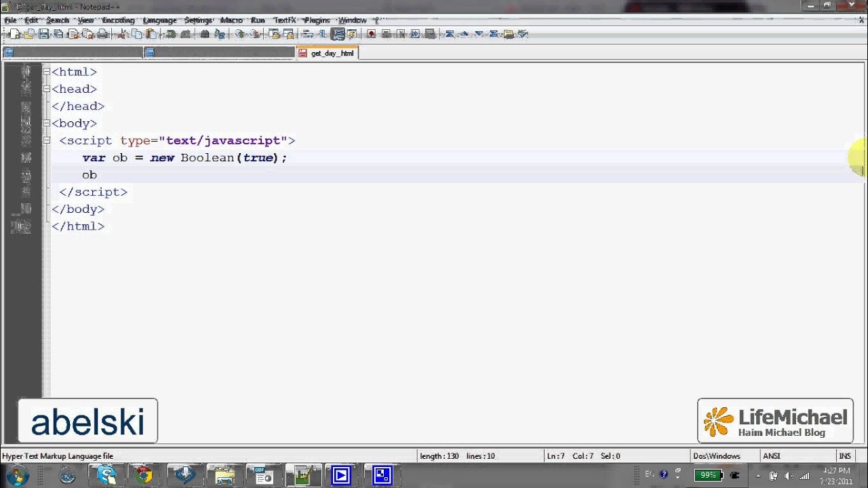Viewport: 868px width, 488px height.
Task: Open Find with the binoculars icon
Action: (x=204, y=34)
